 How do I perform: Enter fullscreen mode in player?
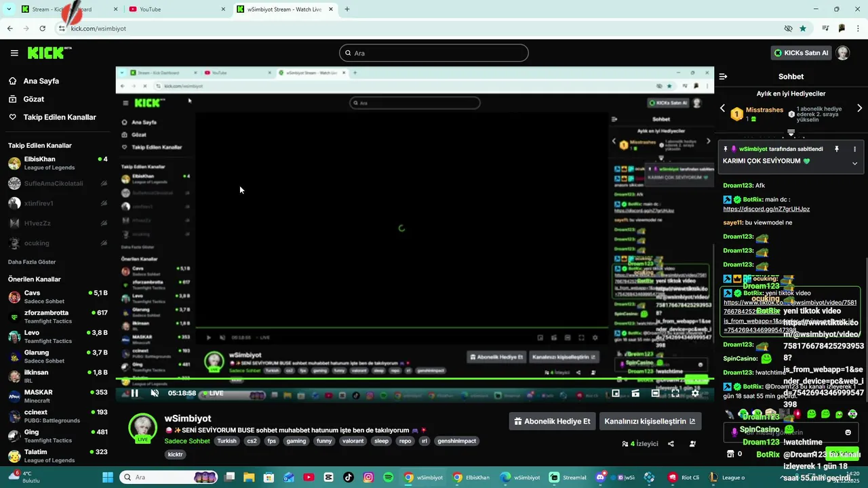point(675,393)
